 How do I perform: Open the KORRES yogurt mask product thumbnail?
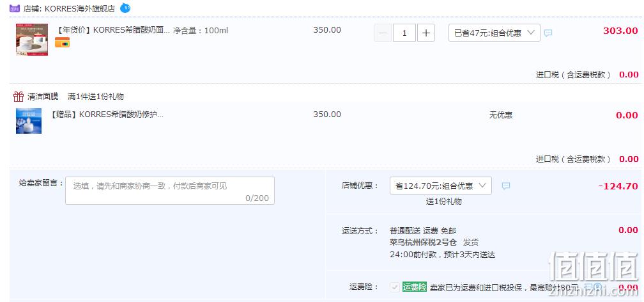coord(32,40)
